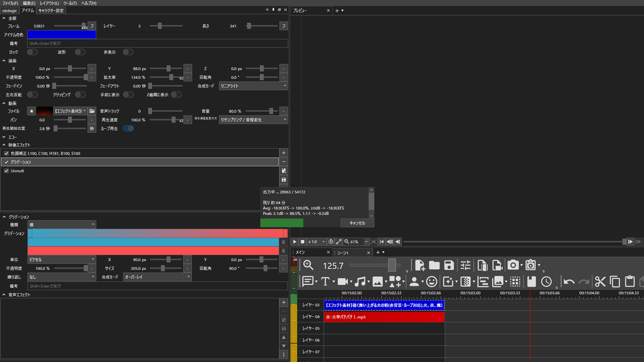This screenshot has height=362, width=644.
Task: Add a voice speech bubble item
Action: [x=308, y=282]
